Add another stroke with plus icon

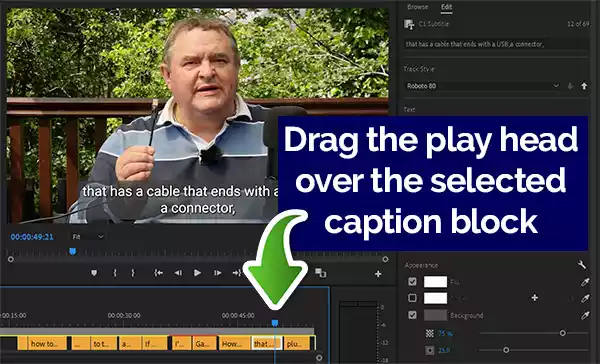[x=535, y=297]
